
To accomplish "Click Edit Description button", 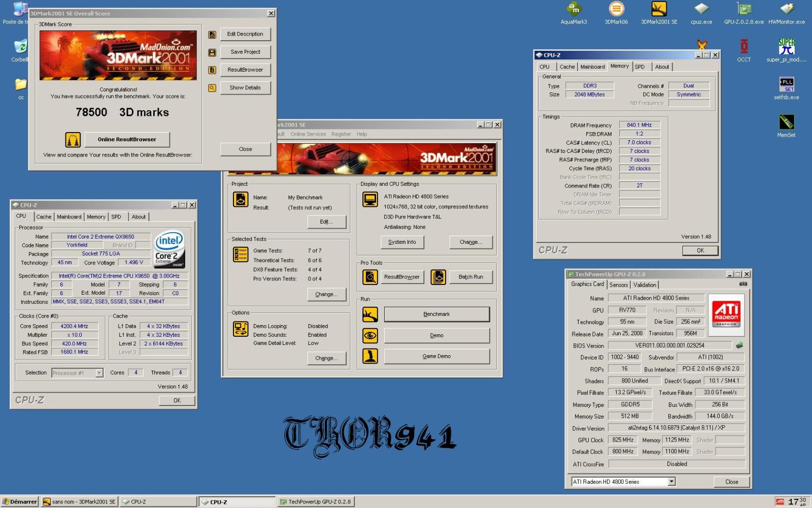I will (x=245, y=35).
